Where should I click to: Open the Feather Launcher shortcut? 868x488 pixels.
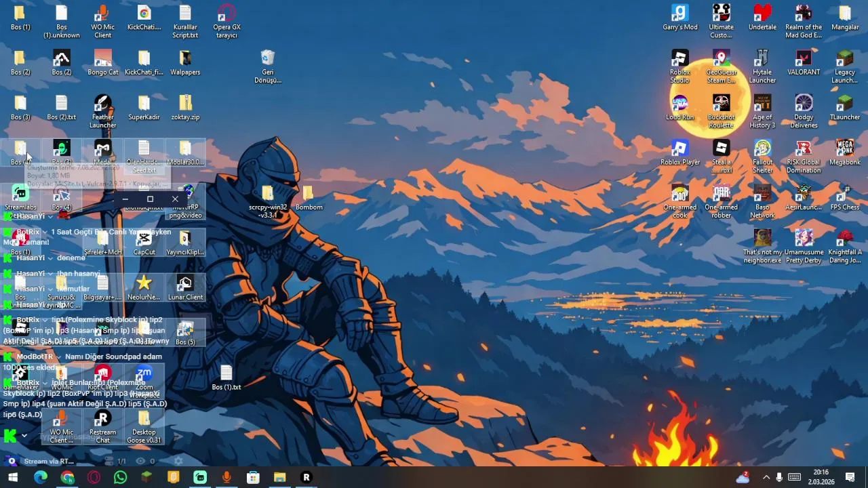[x=102, y=111]
